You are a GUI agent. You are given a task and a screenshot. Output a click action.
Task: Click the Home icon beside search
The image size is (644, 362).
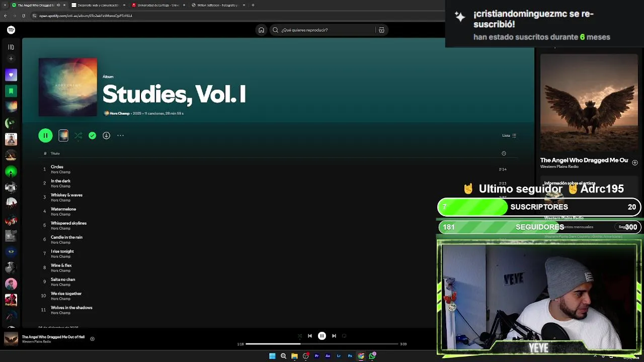pos(261,30)
